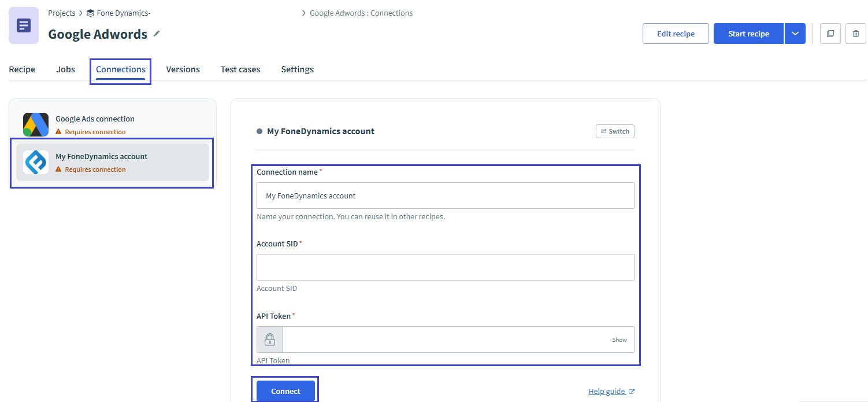Click the Google Ads logo icon
This screenshot has width=868, height=402.
(36, 125)
